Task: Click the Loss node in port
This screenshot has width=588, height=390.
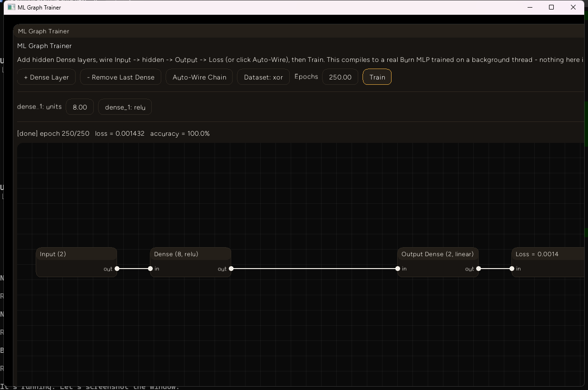Action: [512, 269]
